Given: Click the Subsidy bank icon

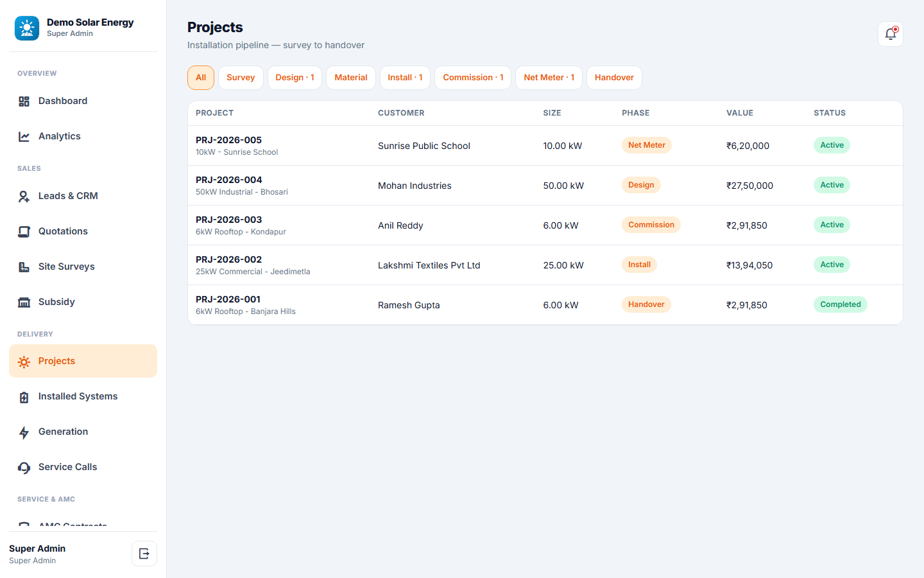Looking at the screenshot, I should [x=24, y=302].
